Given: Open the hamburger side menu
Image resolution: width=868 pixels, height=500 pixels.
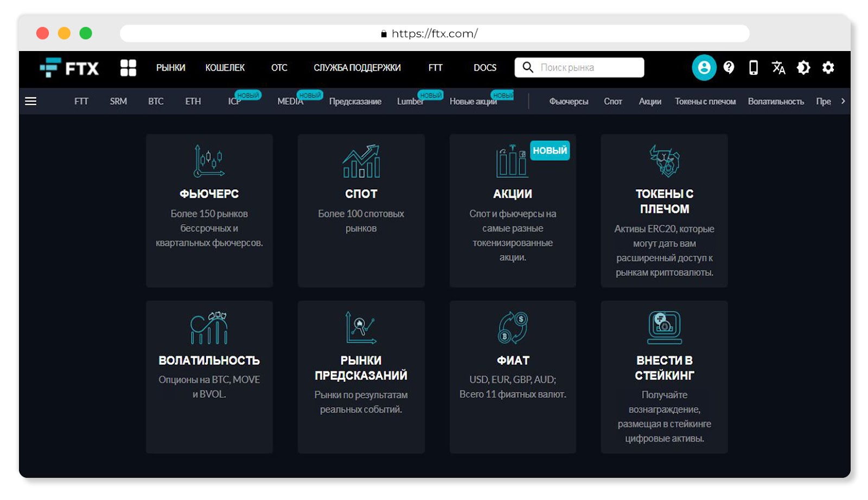Looking at the screenshot, I should [x=31, y=101].
